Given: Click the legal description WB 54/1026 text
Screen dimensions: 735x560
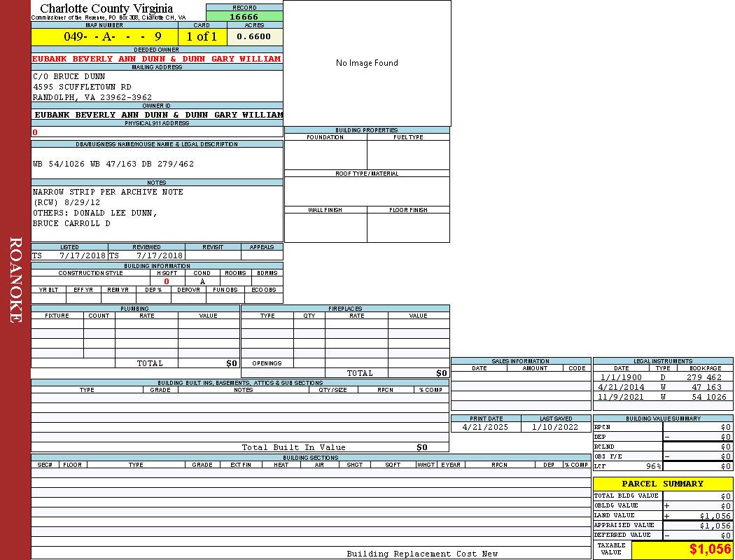Looking at the screenshot, I should point(113,164).
